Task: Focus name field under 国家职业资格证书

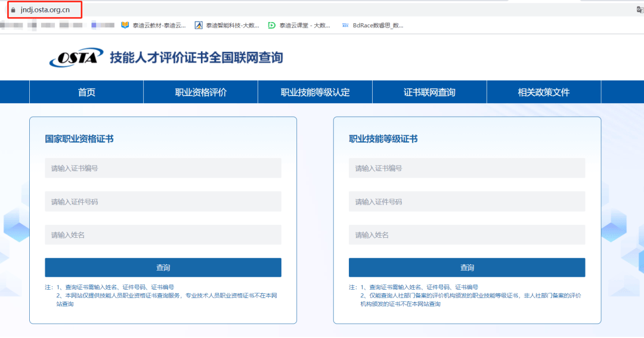Action: coord(163,235)
